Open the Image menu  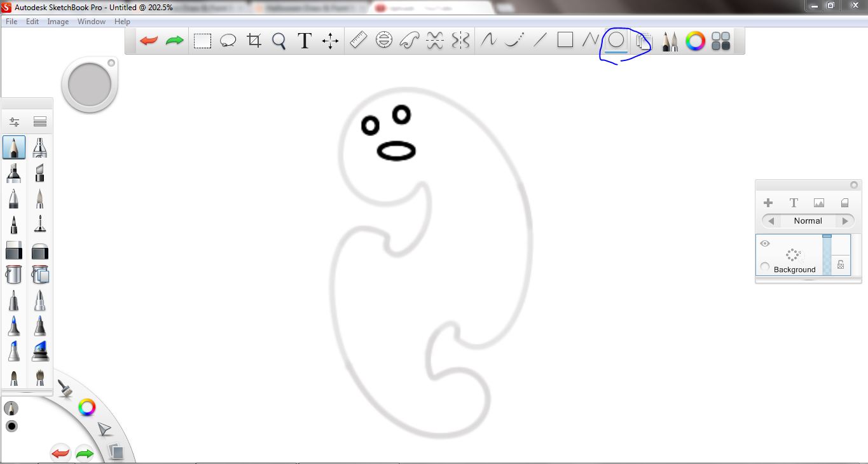click(58, 21)
